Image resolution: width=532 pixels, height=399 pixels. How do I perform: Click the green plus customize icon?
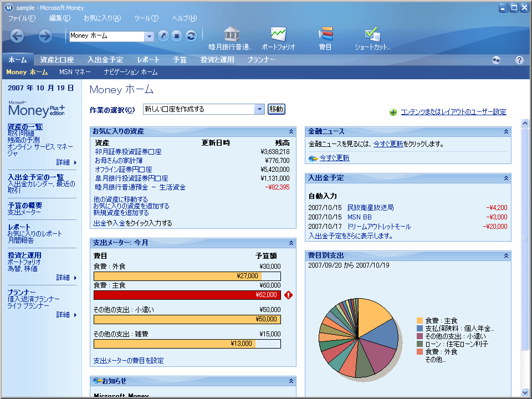click(393, 112)
